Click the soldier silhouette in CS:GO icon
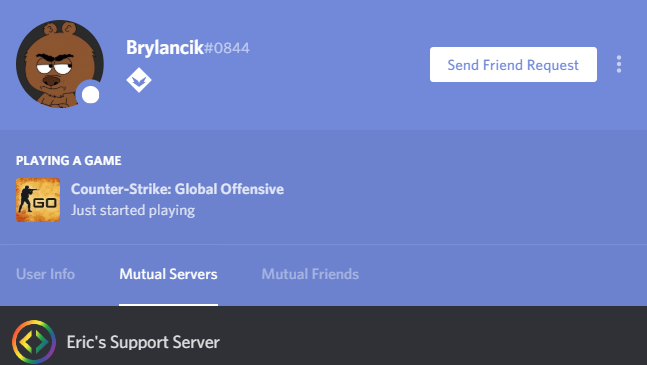 pyautogui.click(x=27, y=199)
